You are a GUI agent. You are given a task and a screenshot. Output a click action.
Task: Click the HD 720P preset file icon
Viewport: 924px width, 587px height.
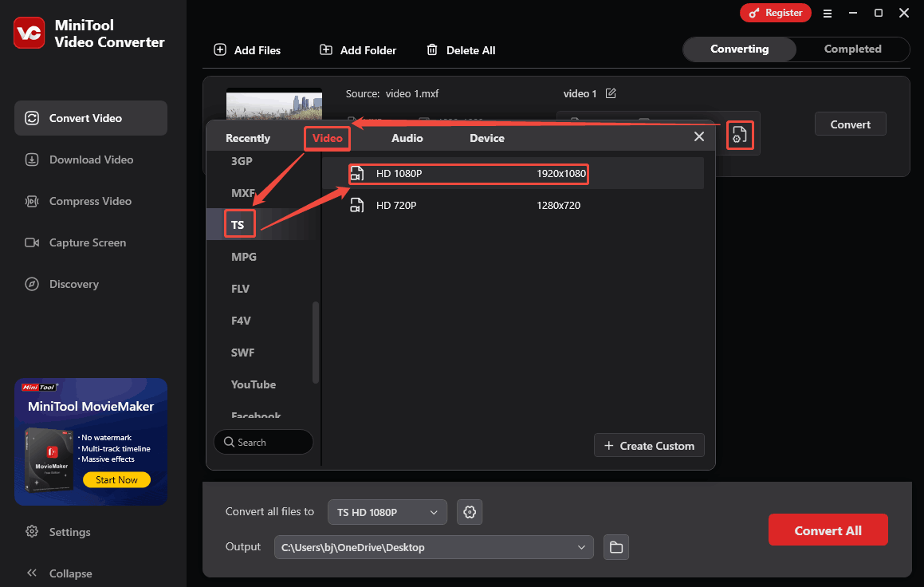pyautogui.click(x=357, y=205)
